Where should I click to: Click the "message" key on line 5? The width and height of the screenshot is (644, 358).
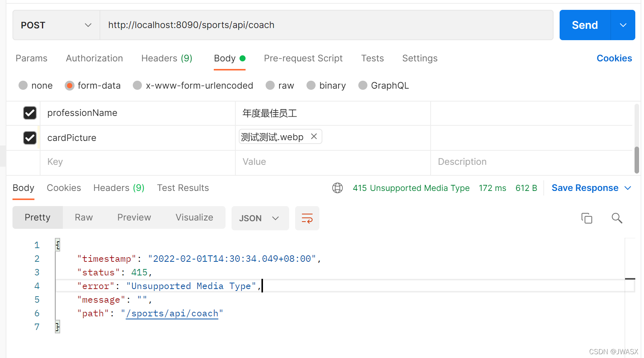tap(101, 300)
